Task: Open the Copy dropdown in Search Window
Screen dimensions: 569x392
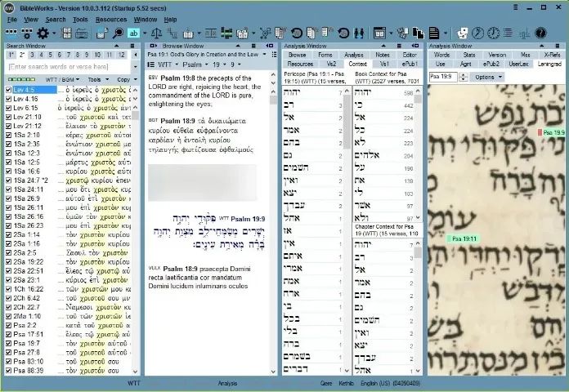Action: coord(127,79)
